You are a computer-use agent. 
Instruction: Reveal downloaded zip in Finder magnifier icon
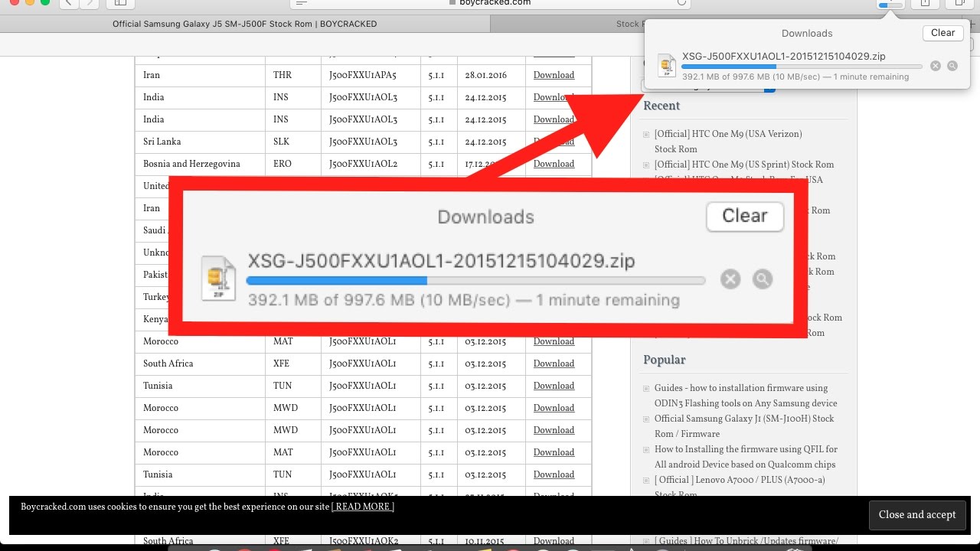(952, 66)
